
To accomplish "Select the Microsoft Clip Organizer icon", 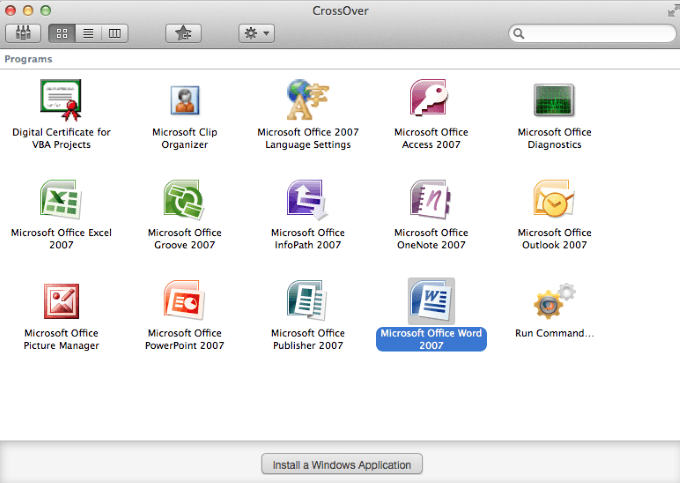I will [185, 100].
